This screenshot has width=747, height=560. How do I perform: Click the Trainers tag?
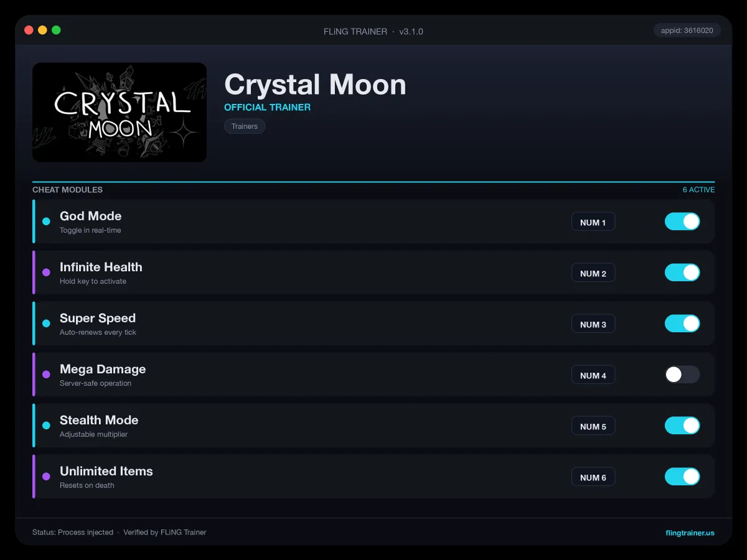coord(245,126)
